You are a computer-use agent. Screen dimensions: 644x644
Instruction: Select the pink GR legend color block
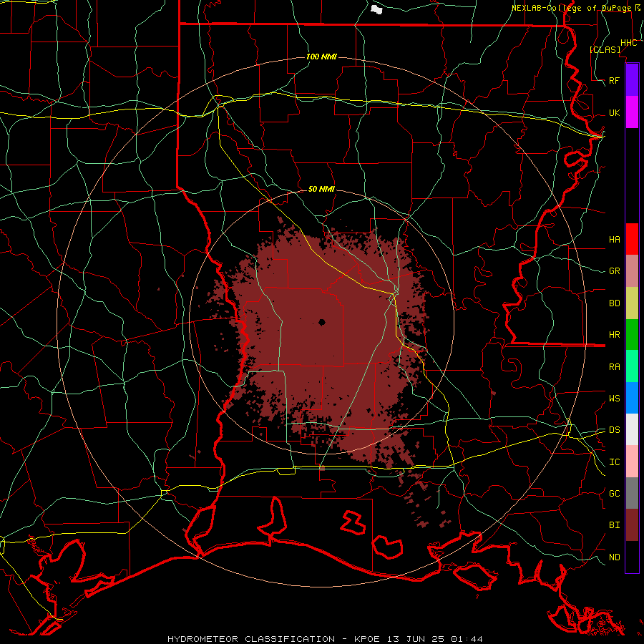click(632, 271)
